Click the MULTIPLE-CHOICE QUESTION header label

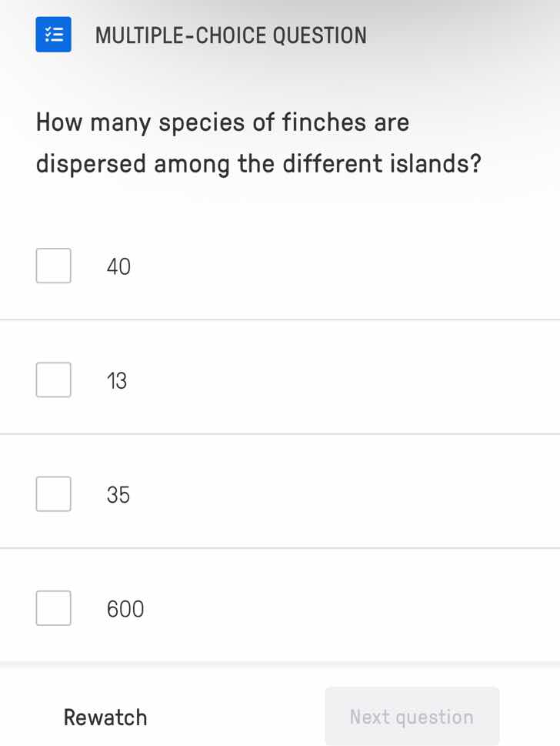[230, 35]
